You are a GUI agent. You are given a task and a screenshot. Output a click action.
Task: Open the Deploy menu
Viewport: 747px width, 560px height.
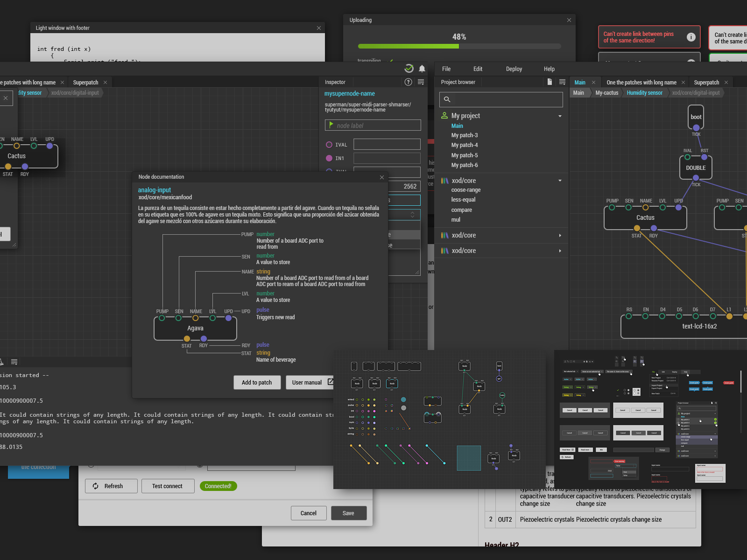514,69
